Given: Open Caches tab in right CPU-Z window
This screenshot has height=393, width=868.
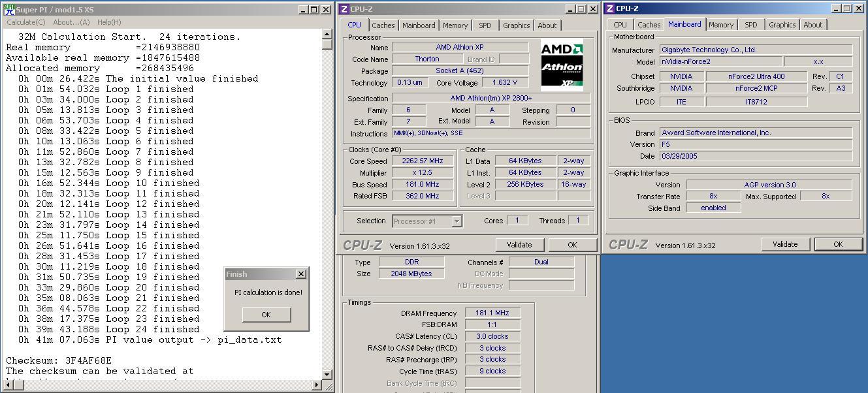Looking at the screenshot, I should point(649,25).
